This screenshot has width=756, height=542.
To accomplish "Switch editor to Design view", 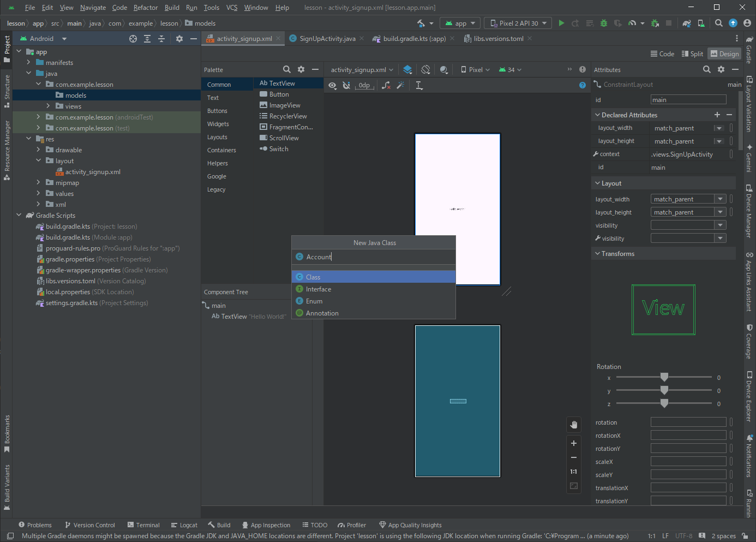I will point(724,53).
